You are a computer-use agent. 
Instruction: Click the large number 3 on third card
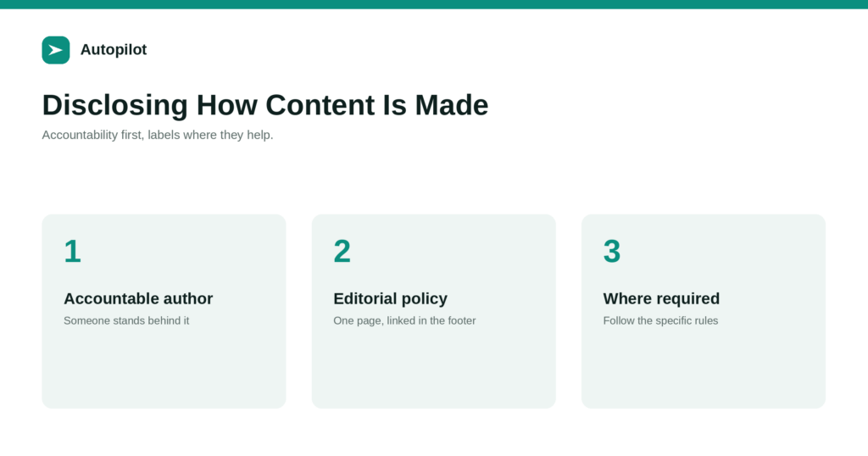click(612, 251)
